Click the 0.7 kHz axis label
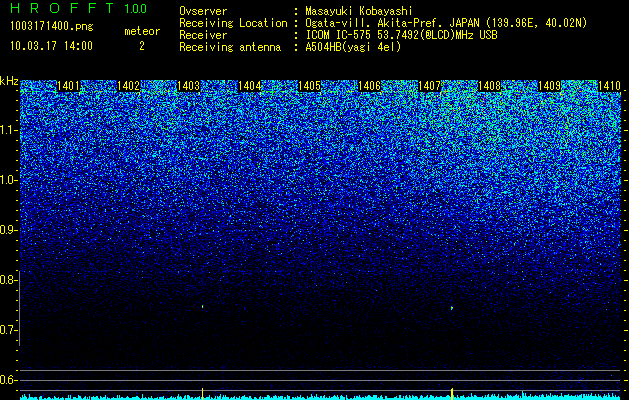This screenshot has height=400, width=629. pos(8,330)
